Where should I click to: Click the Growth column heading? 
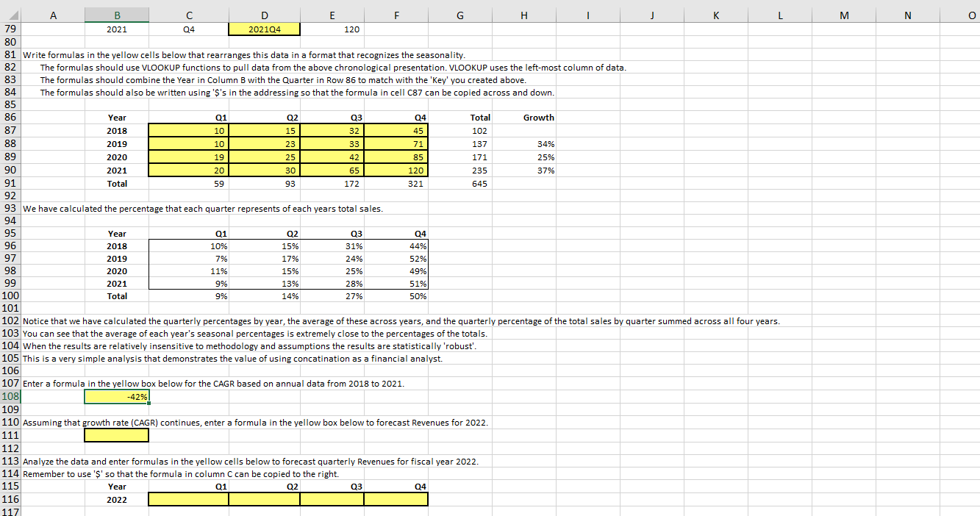(539, 118)
